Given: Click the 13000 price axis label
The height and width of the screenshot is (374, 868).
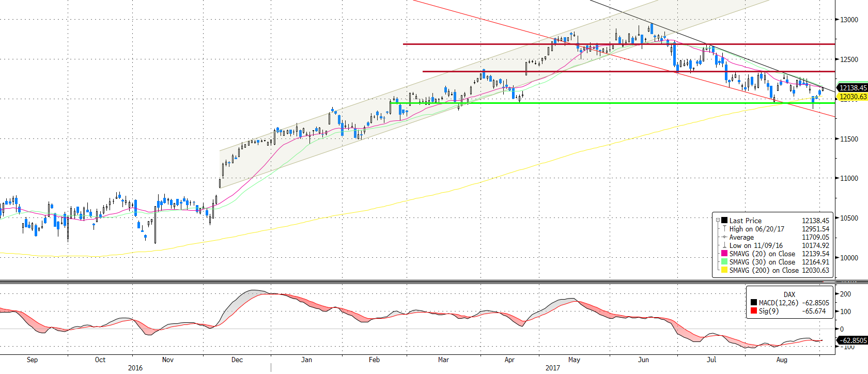Looking at the screenshot, I should click(849, 20).
